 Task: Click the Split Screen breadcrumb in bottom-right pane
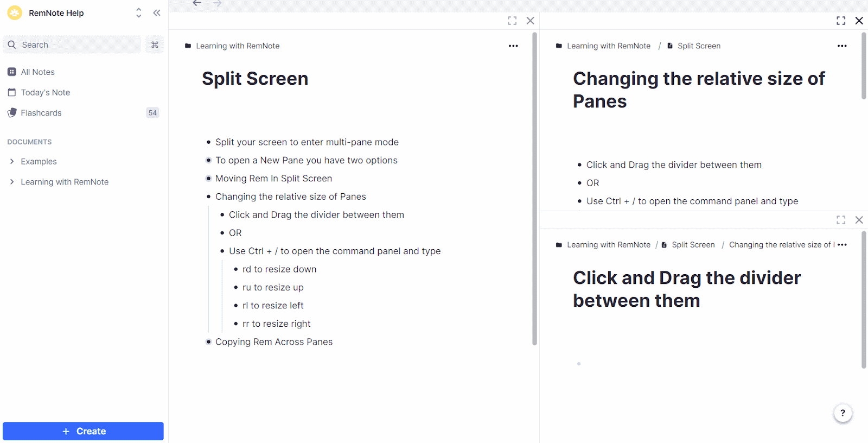693,245
